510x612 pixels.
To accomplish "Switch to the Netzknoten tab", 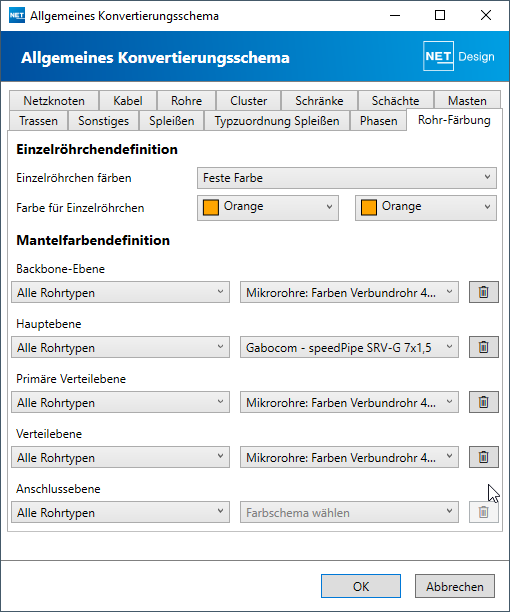I will (x=54, y=101).
